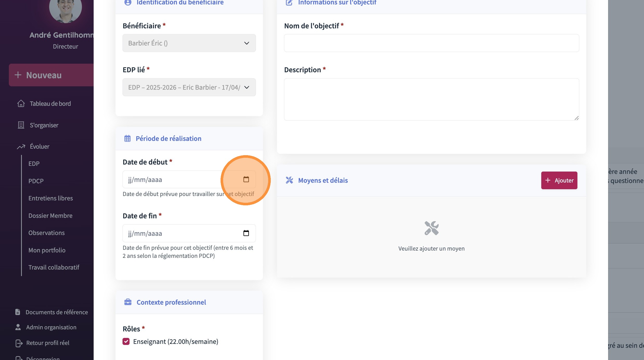Collapse the Évoluer menu section
Screen dimensions: 644x360
click(40, 147)
